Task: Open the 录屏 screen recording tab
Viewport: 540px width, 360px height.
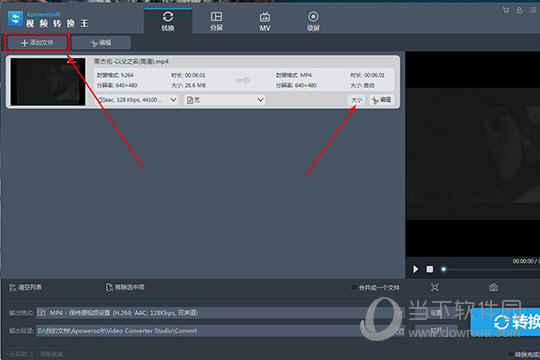Action: tap(313, 21)
